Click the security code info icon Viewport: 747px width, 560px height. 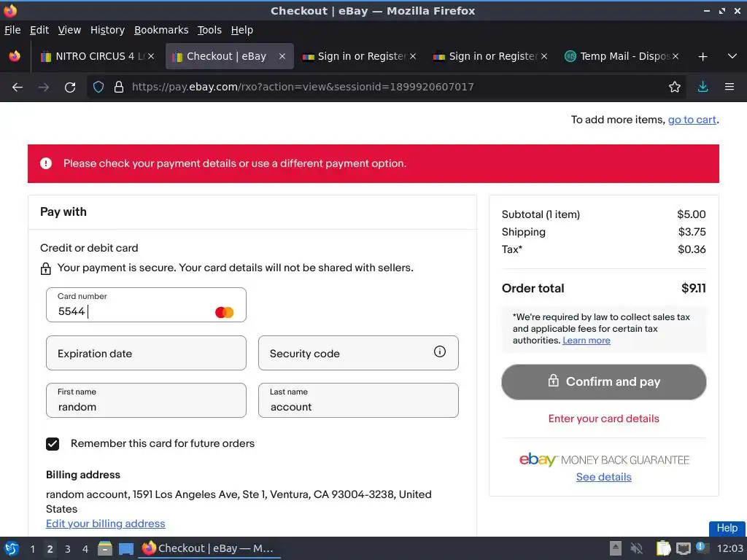pyautogui.click(x=439, y=351)
